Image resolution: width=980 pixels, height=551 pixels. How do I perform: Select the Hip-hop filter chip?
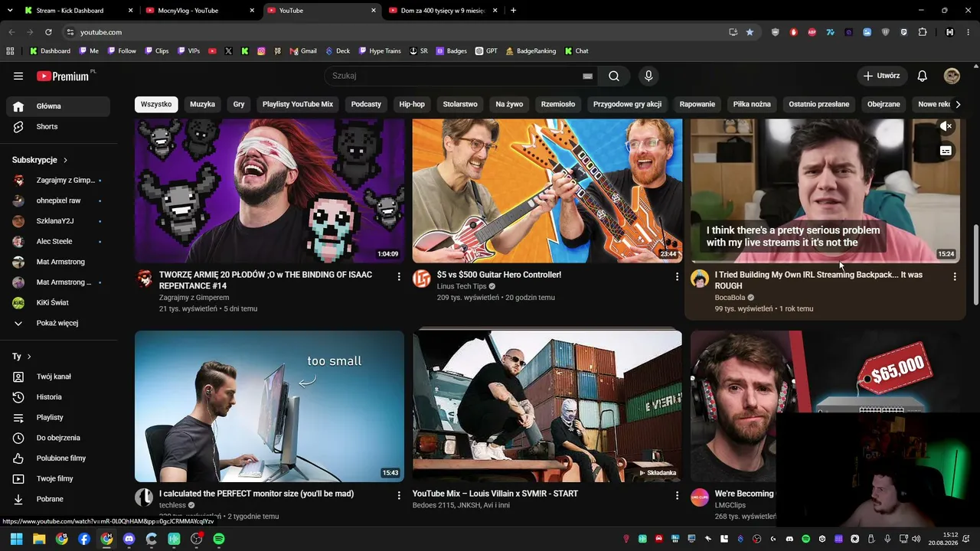click(x=412, y=104)
